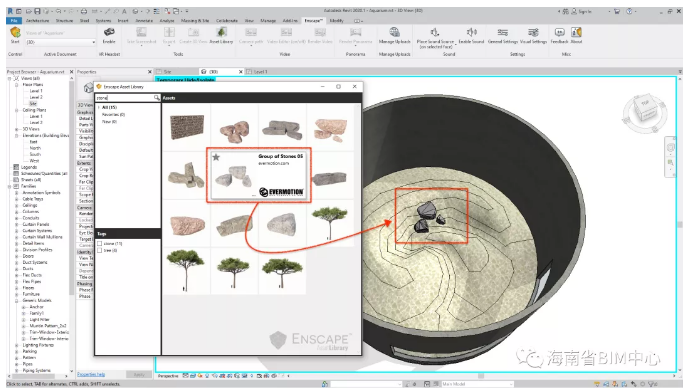Expand the 3D Views tree node
The width and height of the screenshot is (694, 390).
point(16,129)
